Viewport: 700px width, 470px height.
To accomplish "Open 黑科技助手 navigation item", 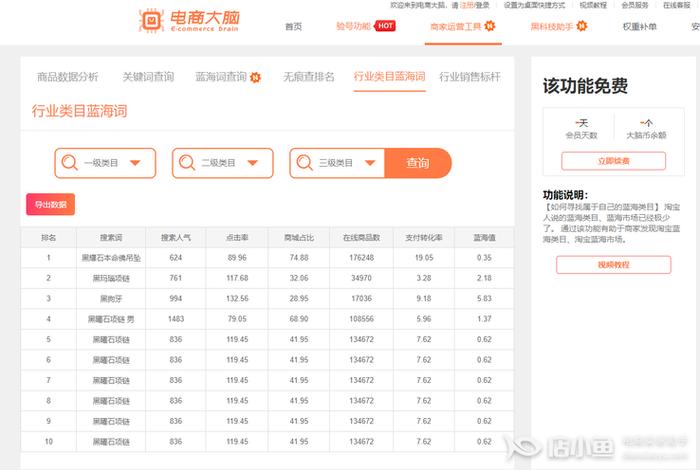I will click(x=552, y=26).
